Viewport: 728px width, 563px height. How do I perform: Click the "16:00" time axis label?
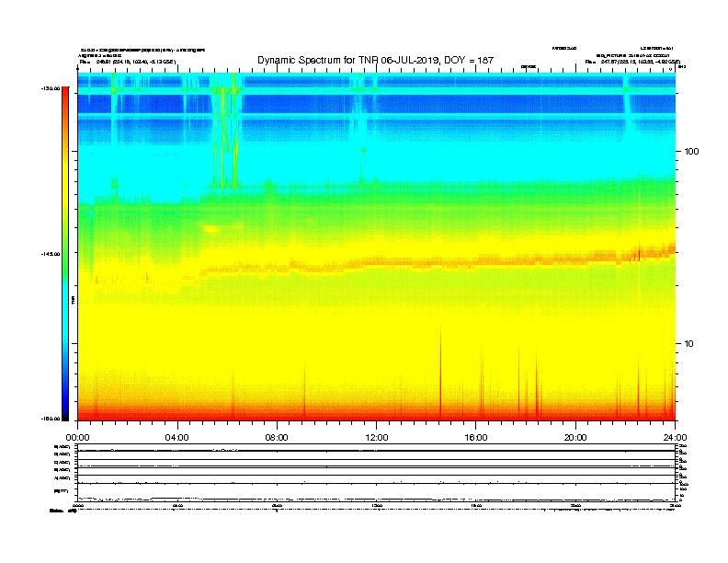click(476, 438)
